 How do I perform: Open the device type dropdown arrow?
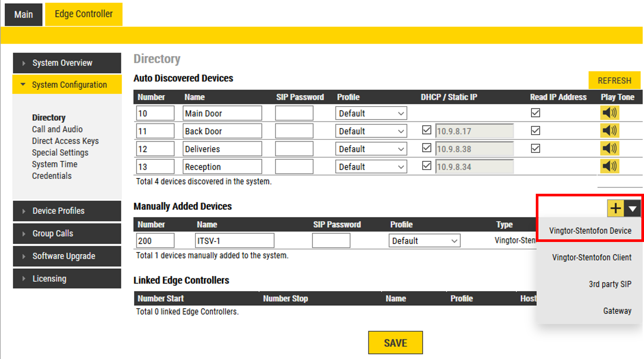coord(633,209)
